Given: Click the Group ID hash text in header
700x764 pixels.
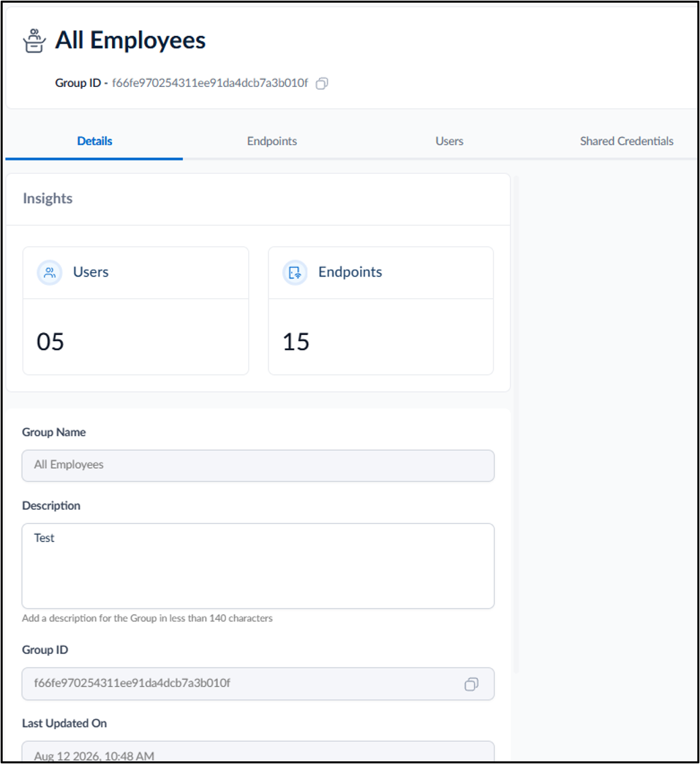Looking at the screenshot, I should coord(210,84).
